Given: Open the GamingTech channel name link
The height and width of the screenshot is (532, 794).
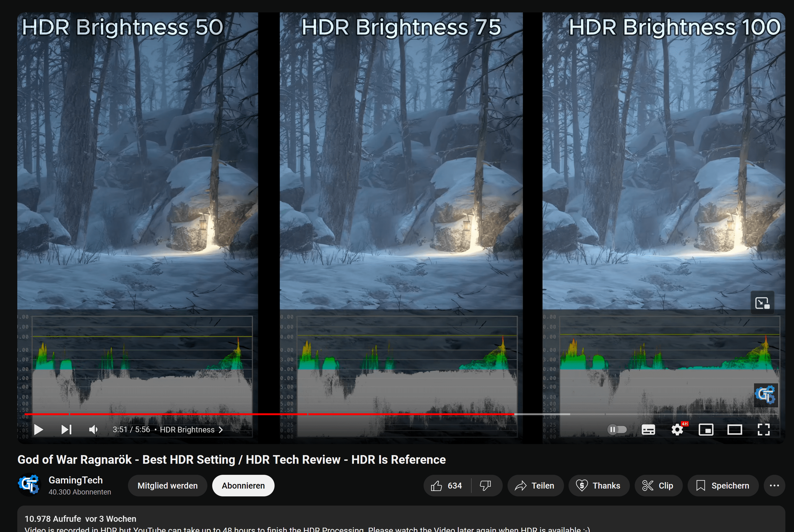Looking at the screenshot, I should click(x=75, y=480).
